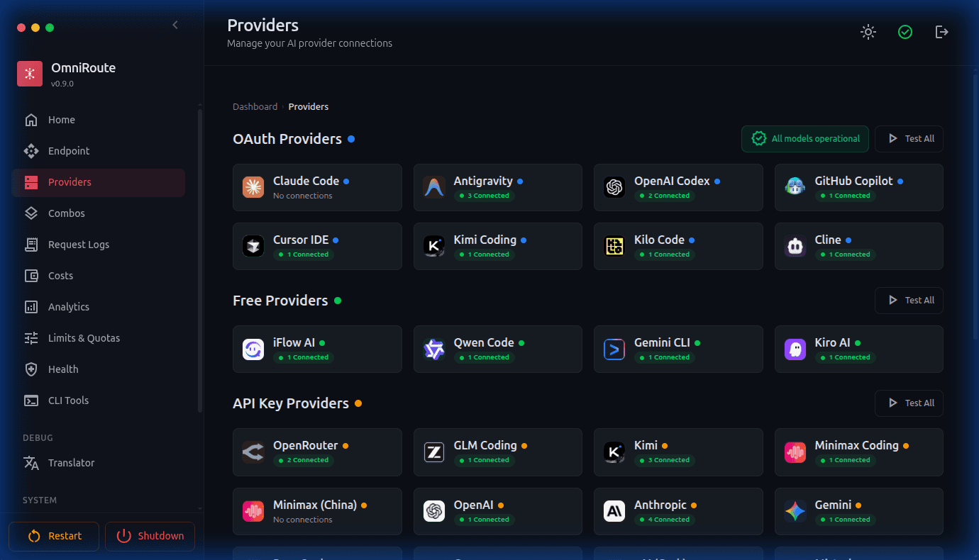Click the OAuth Providers heading
The image size is (979, 560).
pyautogui.click(x=287, y=139)
